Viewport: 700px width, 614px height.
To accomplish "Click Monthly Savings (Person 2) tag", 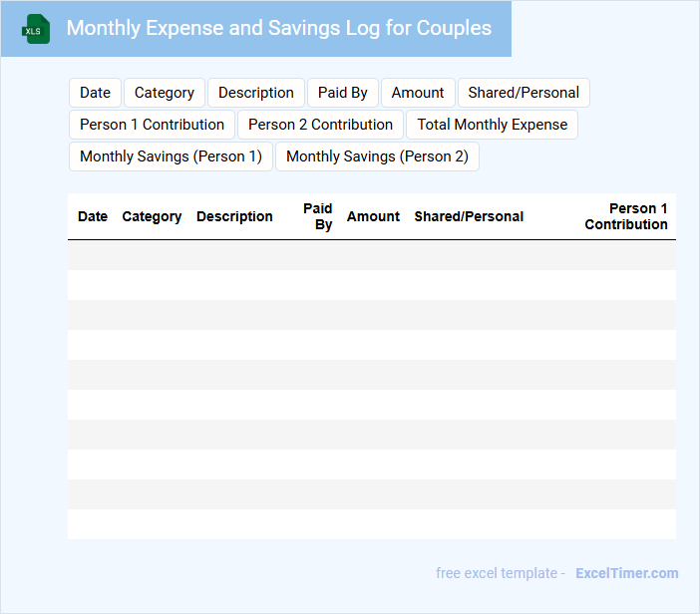I will [377, 156].
